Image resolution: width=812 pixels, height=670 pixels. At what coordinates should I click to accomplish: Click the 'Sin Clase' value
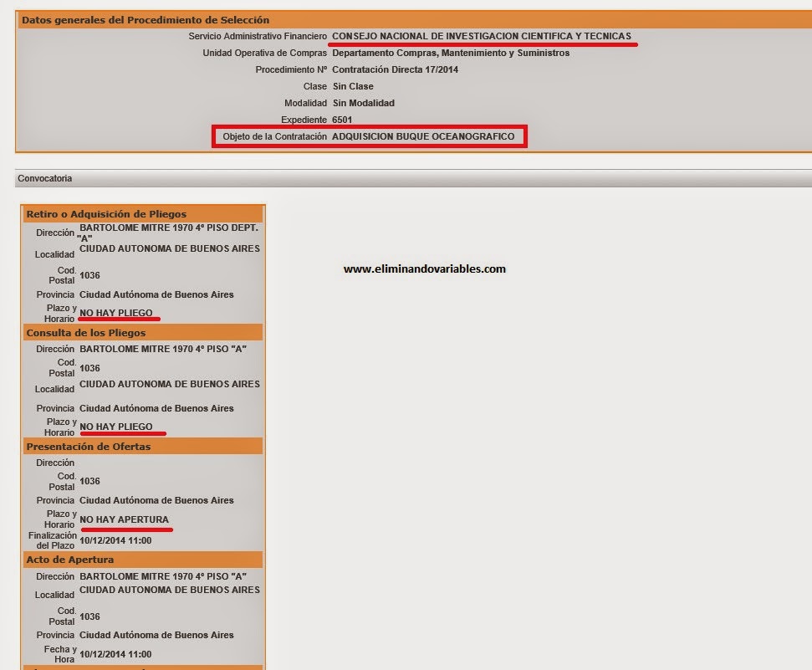click(x=353, y=86)
